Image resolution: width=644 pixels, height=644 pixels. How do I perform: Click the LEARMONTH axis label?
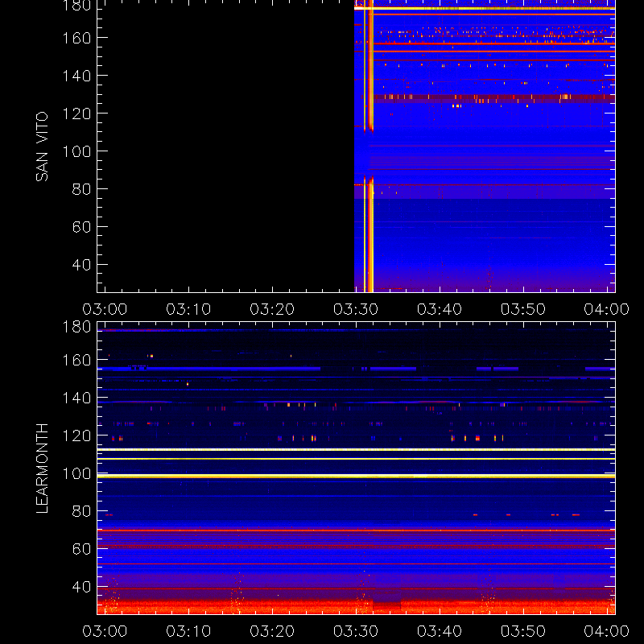pos(42,469)
